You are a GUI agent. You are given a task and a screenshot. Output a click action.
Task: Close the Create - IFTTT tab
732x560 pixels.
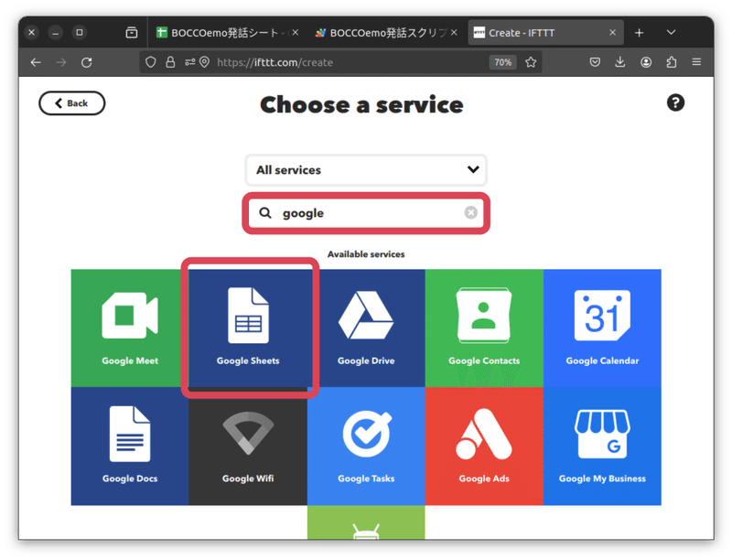click(612, 33)
